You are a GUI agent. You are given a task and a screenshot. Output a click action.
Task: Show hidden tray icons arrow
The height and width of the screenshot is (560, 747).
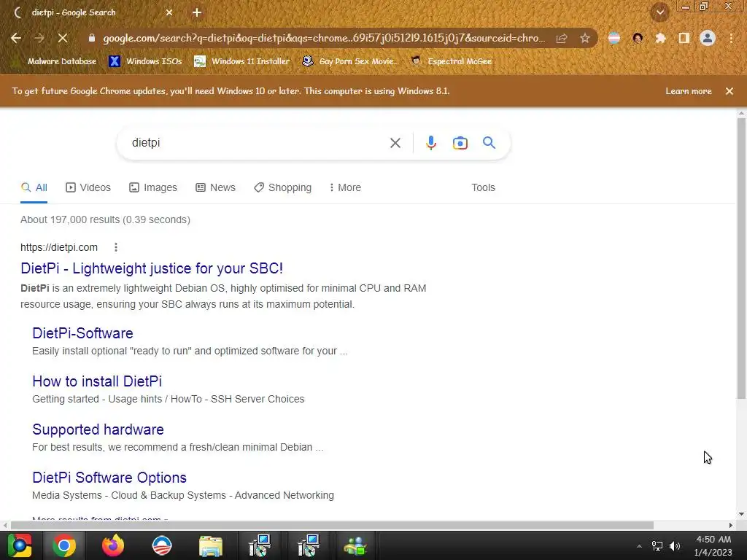click(639, 546)
